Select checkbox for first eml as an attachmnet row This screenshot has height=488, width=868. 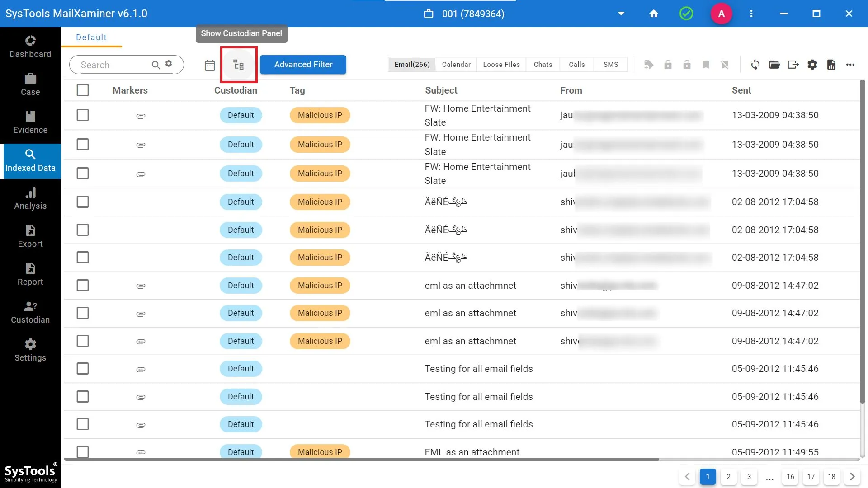tap(83, 286)
